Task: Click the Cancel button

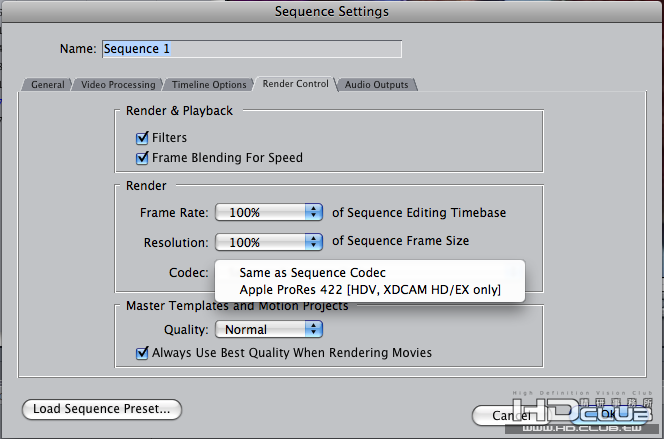Action: [511, 413]
